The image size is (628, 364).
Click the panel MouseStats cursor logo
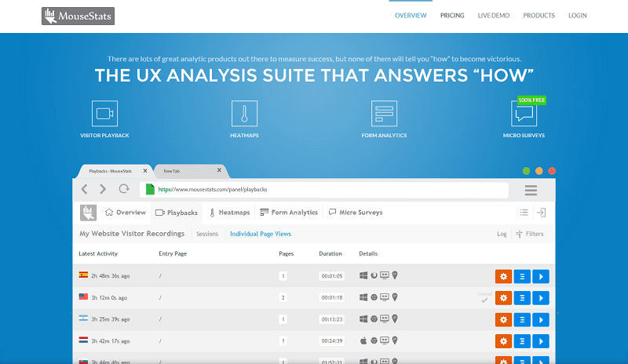tap(88, 213)
